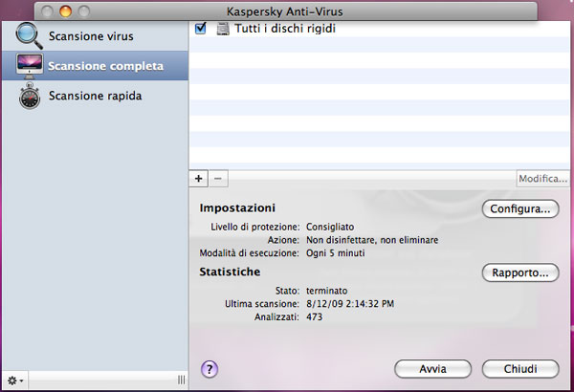Remove scan object with minus button
This screenshot has height=392, width=574.
coord(218,179)
